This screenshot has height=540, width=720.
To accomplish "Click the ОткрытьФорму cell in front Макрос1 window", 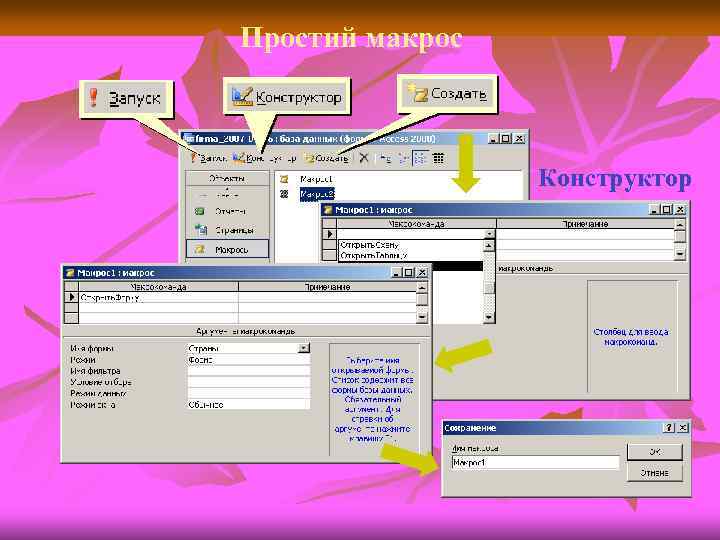I will [x=158, y=298].
